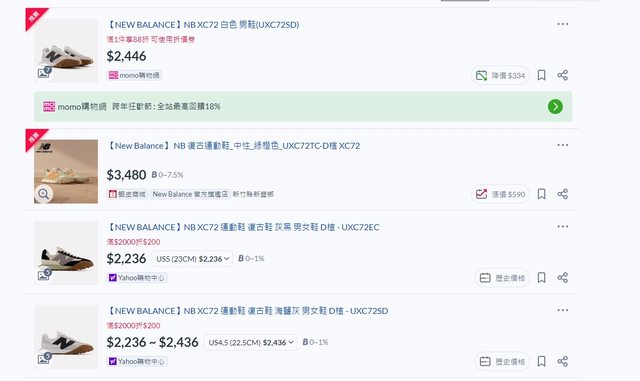Image resolution: width=640 pixels, height=381 pixels.
Task: Open the UXC72SD Yahoo listing title link
Action: [x=247, y=311]
